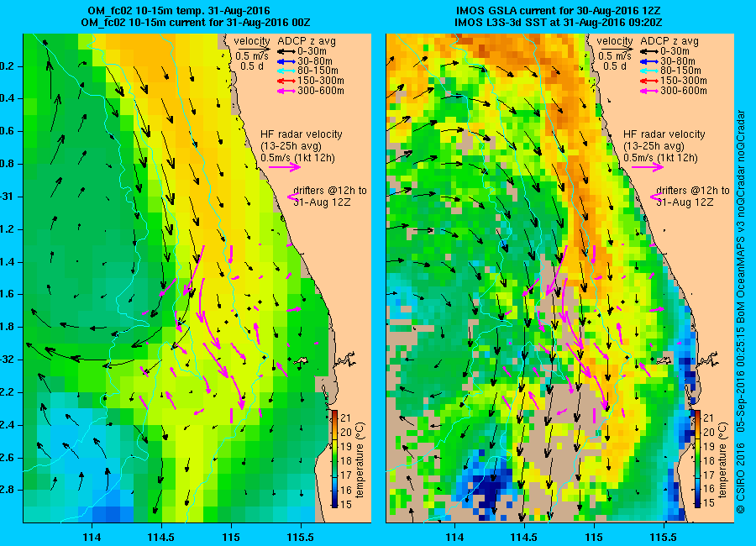Viewport: 756px width, 546px height.
Task: Click longitude label 115 under left map
Action: (231, 537)
